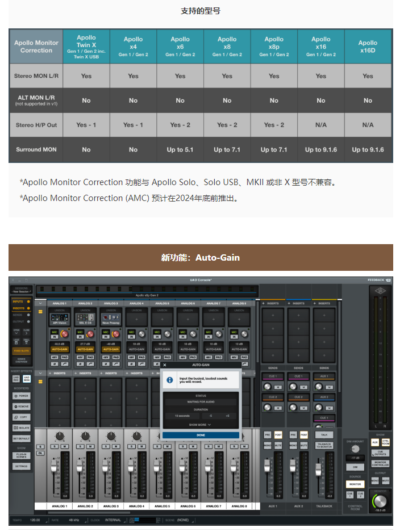This screenshot has height=532, width=404.
Task: Toggle MIC input on Analog 3
Action: pos(106,332)
